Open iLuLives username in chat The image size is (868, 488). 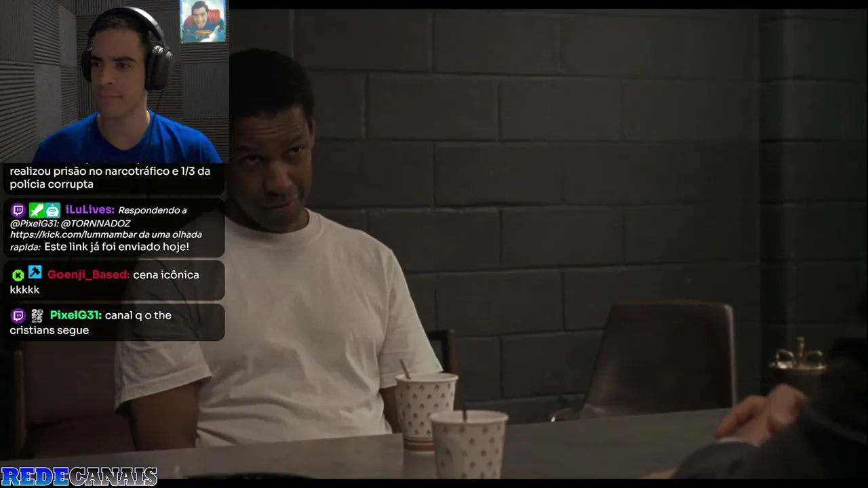90,210
